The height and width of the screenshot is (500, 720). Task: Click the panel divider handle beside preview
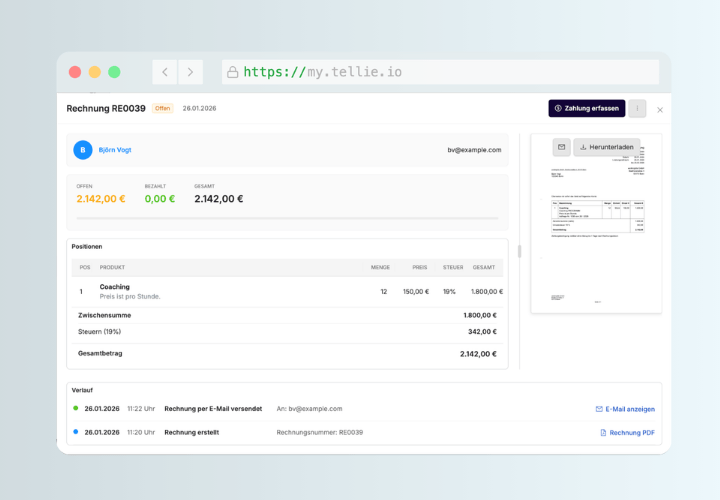coord(519,251)
